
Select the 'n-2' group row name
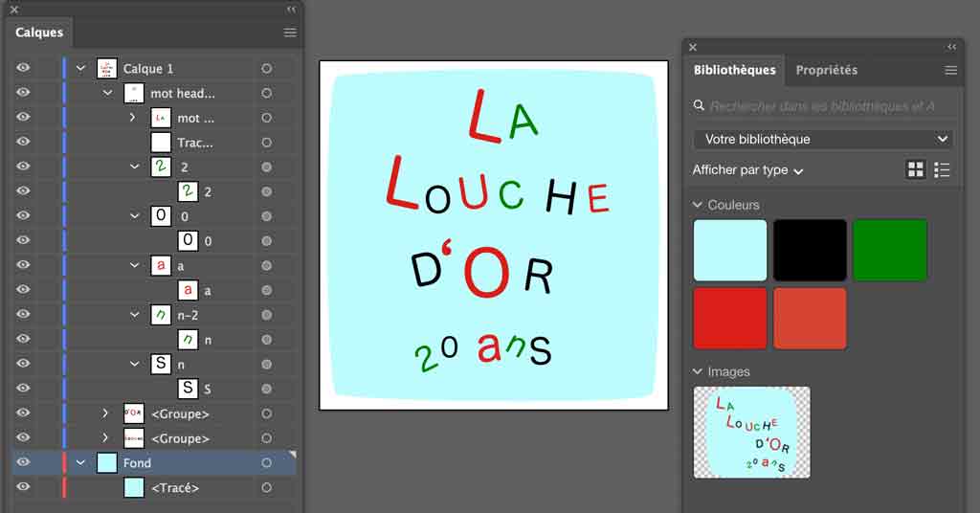click(188, 316)
